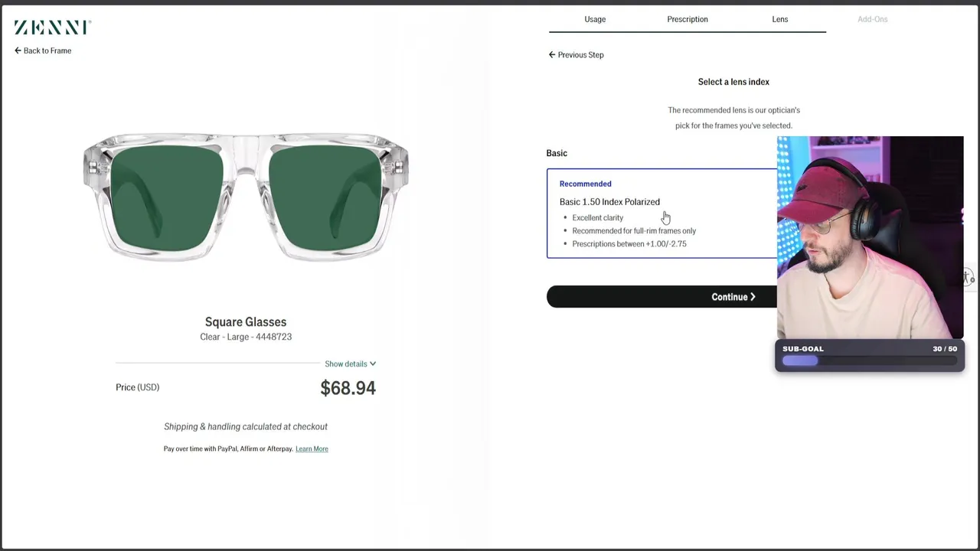Click the Square Glasses product title
The width and height of the screenshot is (980, 551).
(246, 322)
